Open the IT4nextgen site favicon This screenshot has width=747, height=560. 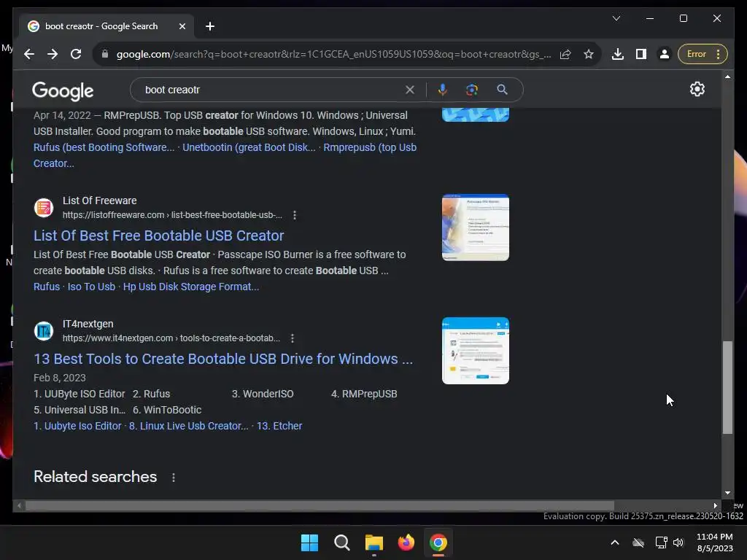point(43,331)
